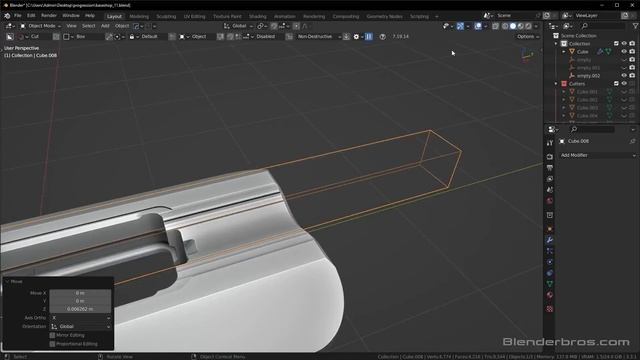Image resolution: width=640 pixels, height=360 pixels.
Task: Open the World properties tab
Action: (550, 201)
